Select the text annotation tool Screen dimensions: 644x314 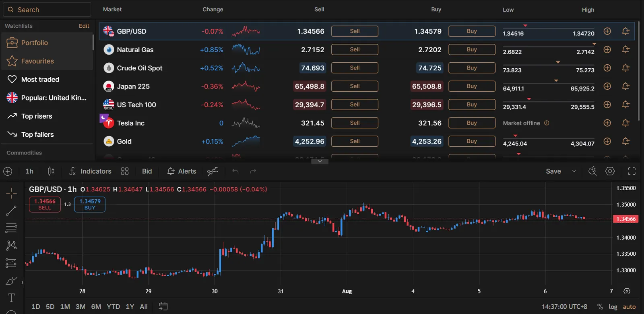11,298
